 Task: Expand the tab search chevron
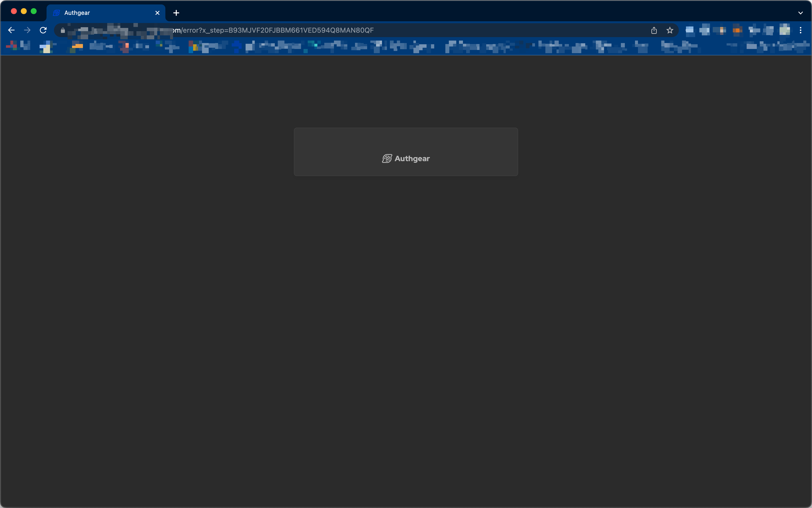pos(801,13)
